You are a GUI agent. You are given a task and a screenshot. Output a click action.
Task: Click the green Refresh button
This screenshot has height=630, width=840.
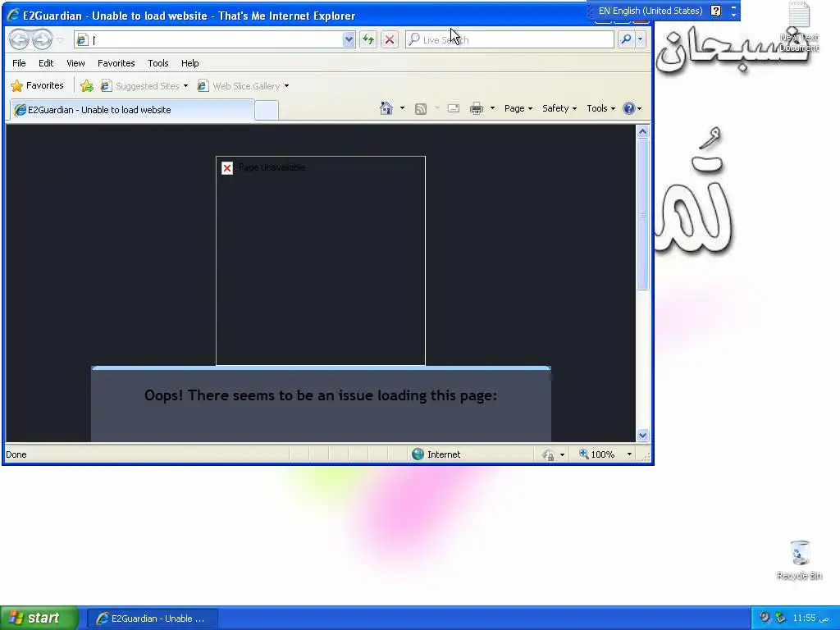click(368, 39)
